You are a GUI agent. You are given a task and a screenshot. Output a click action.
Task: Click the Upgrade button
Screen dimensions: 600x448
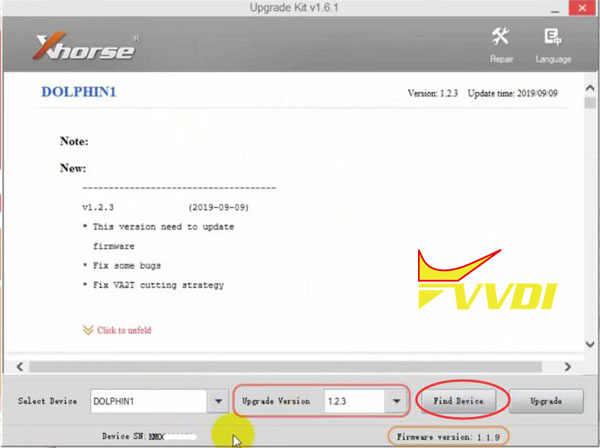[546, 401]
